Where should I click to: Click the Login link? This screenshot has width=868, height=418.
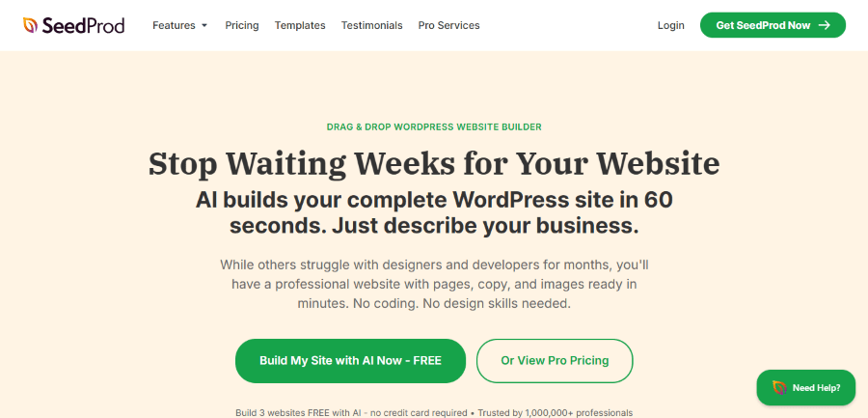coord(671,25)
